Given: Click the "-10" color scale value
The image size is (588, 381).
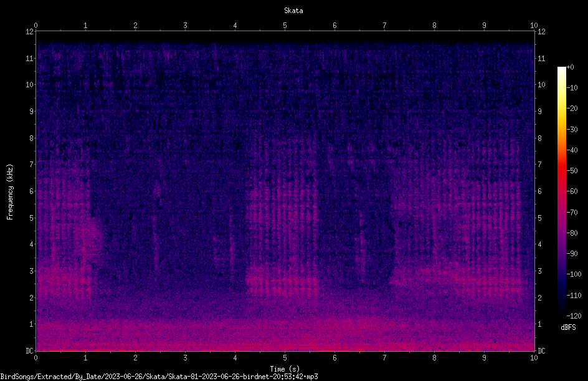Looking at the screenshot, I should 572,88.
